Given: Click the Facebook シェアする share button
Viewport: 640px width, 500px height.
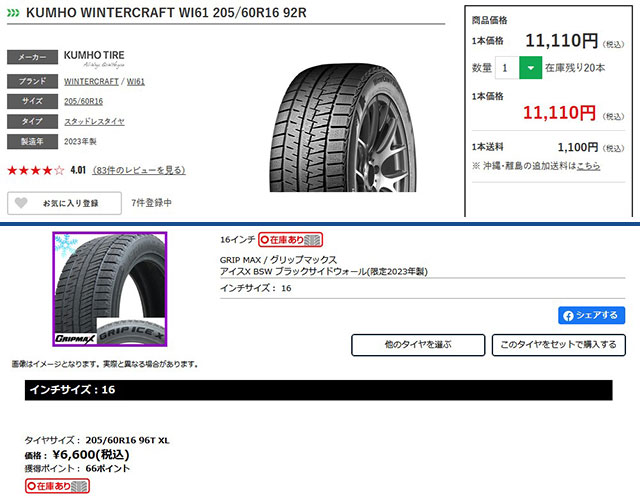Looking at the screenshot, I should point(591,315).
